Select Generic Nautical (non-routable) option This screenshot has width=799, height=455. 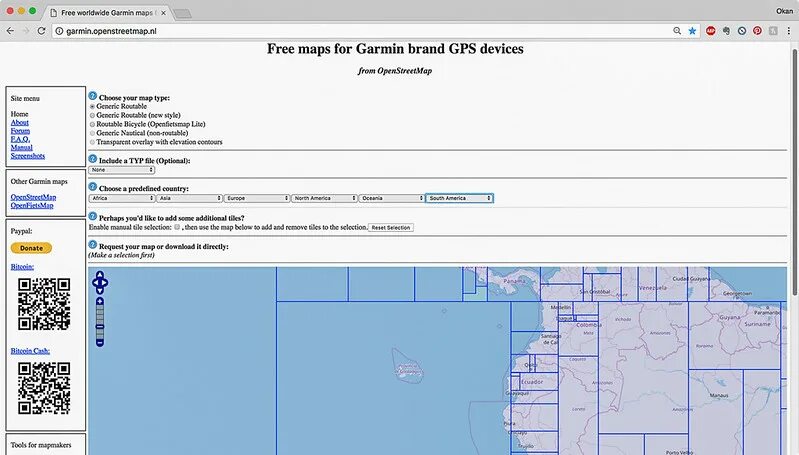[x=92, y=133]
